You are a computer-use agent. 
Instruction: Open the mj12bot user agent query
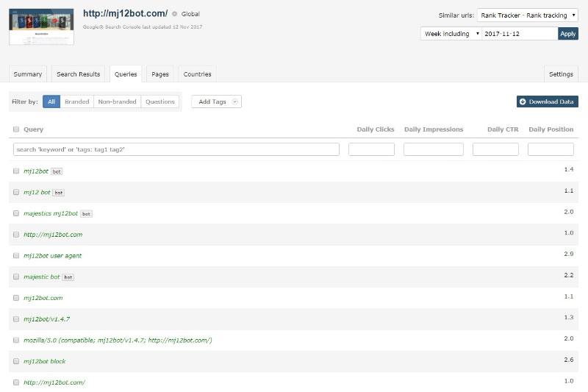point(52,255)
